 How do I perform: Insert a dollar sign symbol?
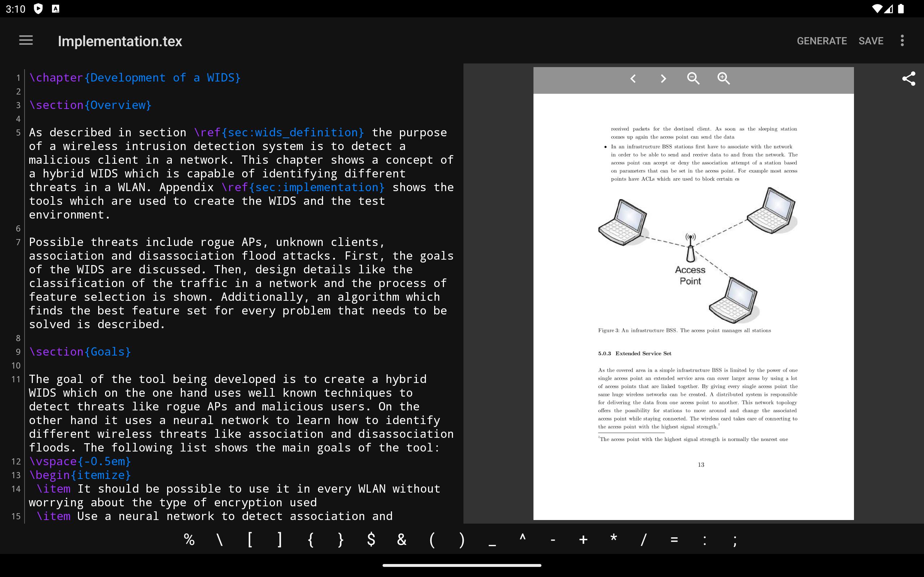371,539
